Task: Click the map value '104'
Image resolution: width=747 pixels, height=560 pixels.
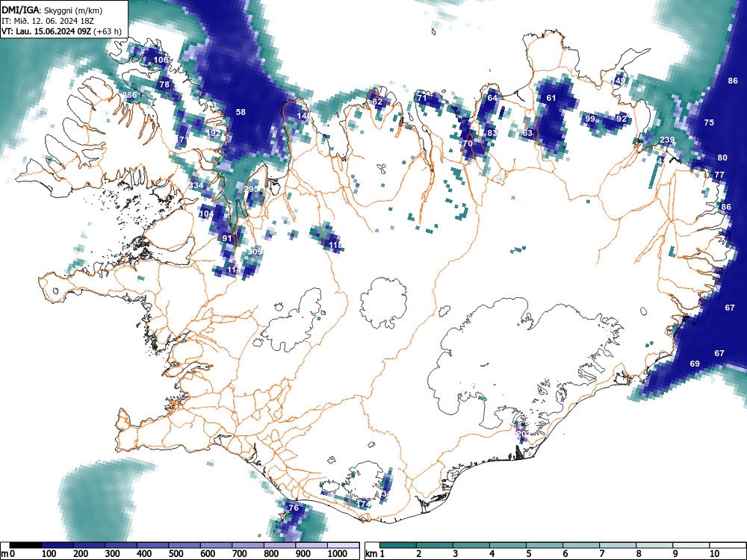Action: tap(206, 214)
